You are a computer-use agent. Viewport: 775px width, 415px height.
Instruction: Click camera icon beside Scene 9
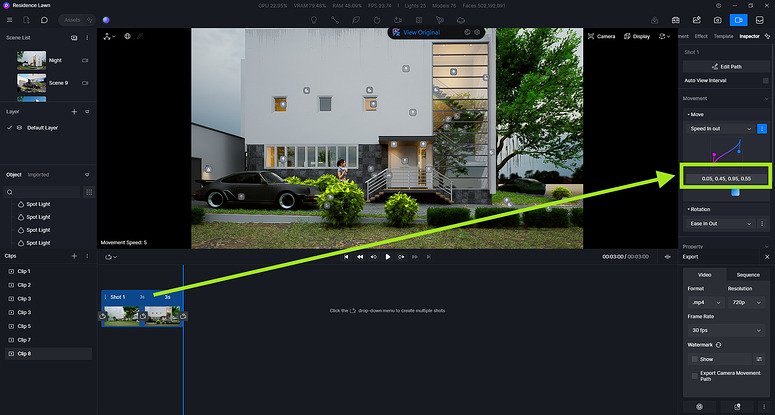85,83
